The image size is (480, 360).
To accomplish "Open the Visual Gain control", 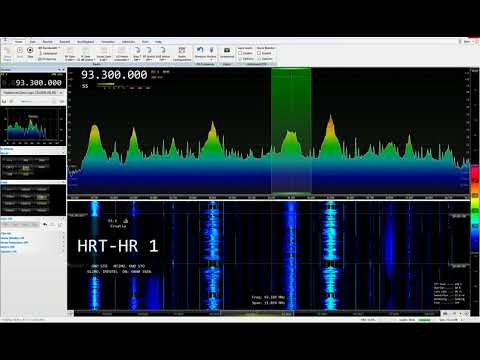I will 104,53.
